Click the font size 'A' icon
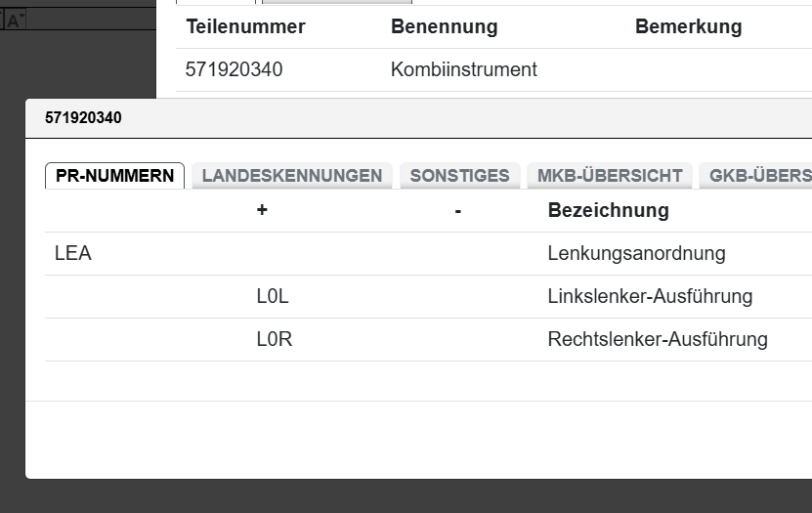Image resolution: width=812 pixels, height=513 pixels. [15, 21]
